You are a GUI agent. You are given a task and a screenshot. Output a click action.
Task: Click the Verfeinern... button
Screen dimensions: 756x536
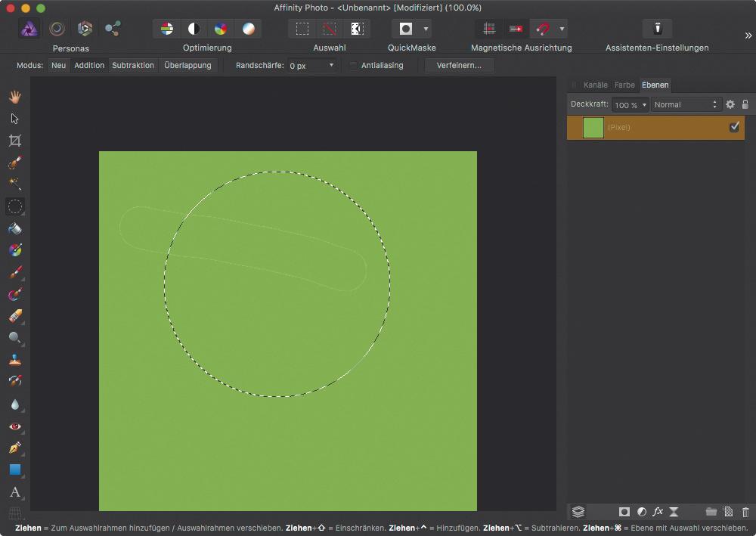[459, 66]
